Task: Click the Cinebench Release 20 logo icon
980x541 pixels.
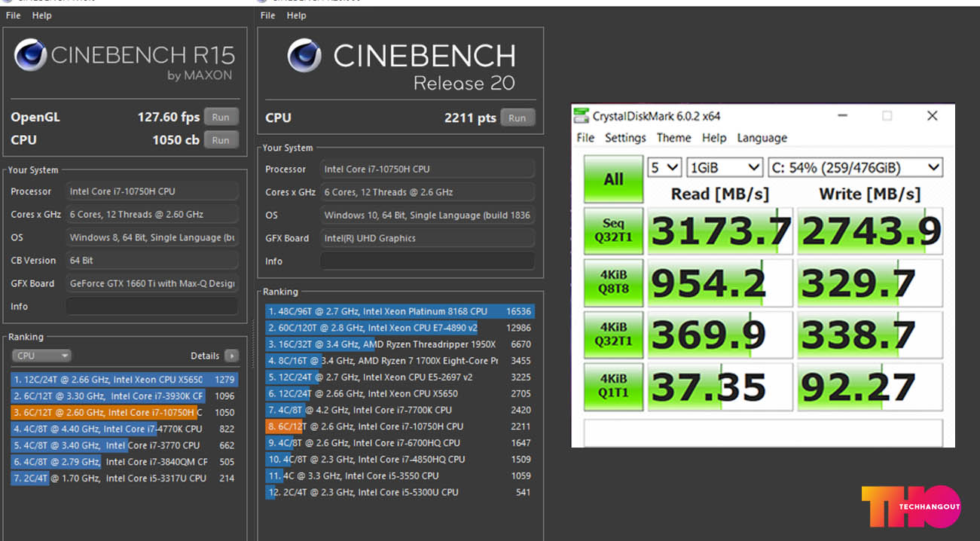Action: [305, 56]
